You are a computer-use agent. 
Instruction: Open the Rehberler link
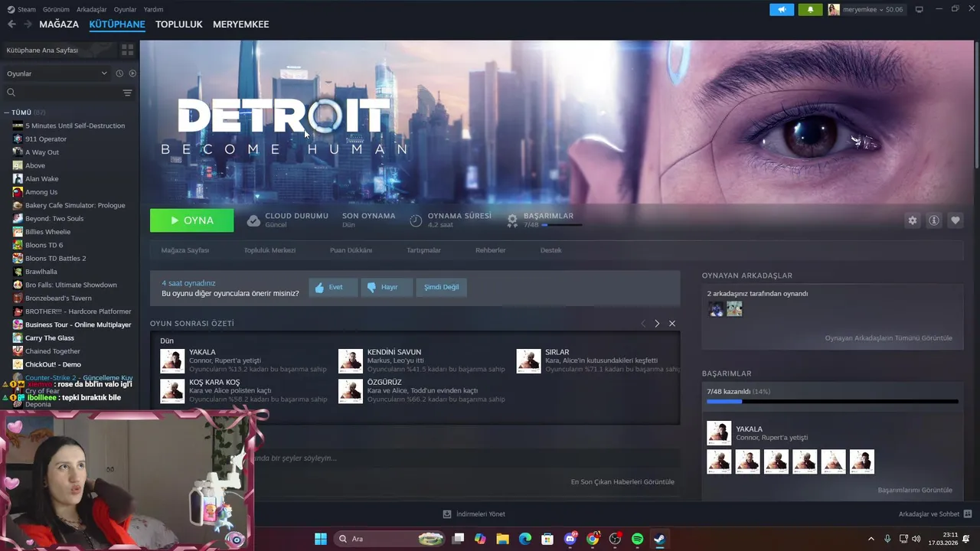pos(490,250)
